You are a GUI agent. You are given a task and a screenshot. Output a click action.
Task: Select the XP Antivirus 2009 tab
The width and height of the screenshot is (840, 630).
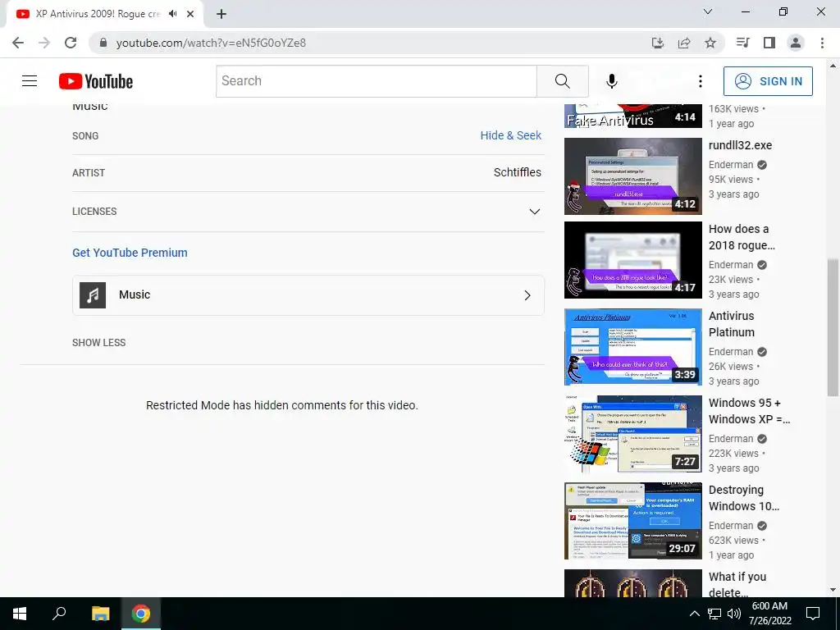98,14
